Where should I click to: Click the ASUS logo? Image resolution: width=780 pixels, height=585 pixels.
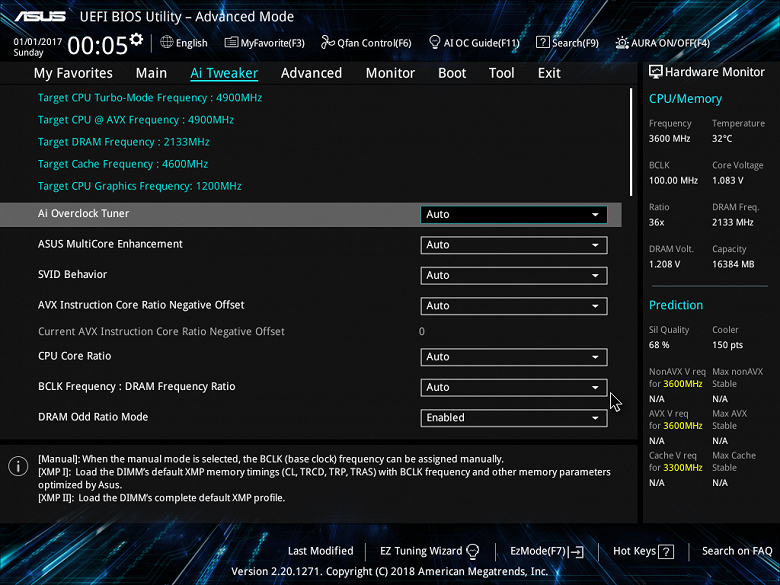[x=40, y=16]
